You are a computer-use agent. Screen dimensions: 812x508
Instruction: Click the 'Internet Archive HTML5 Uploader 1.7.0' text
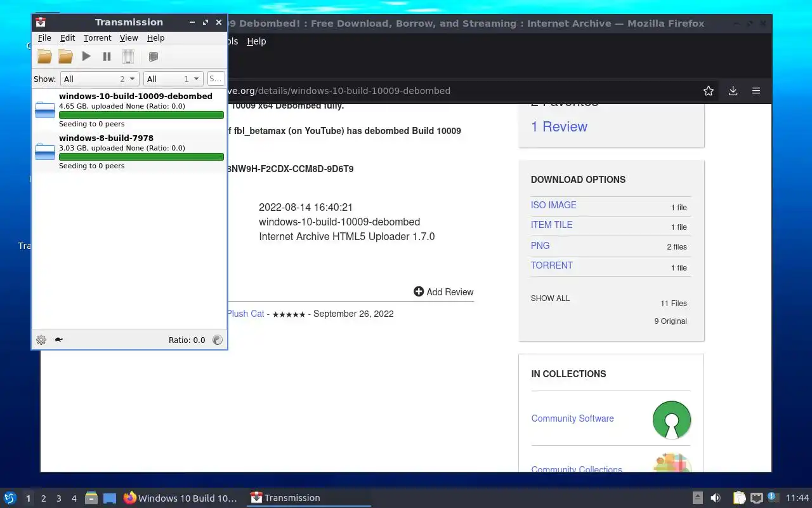point(347,237)
